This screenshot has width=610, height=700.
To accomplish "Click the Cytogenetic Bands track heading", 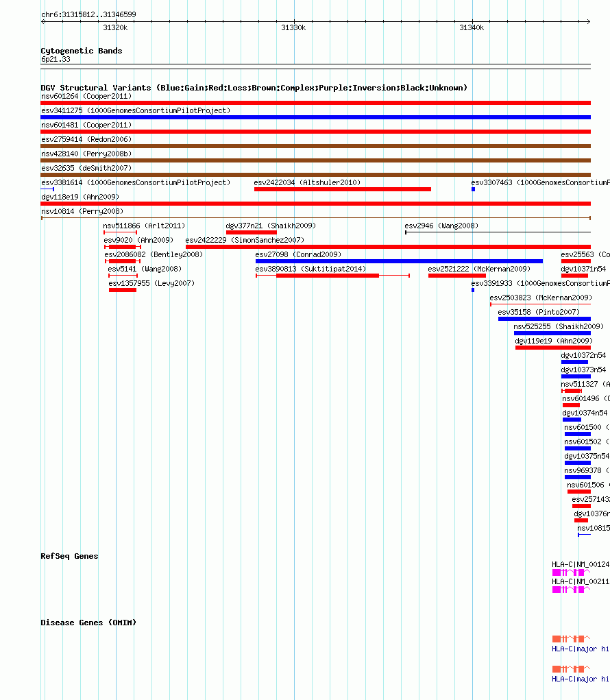I will pyautogui.click(x=81, y=51).
